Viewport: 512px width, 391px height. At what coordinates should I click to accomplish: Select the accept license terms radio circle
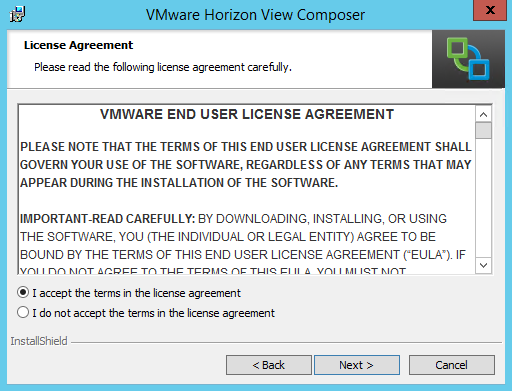(x=23, y=293)
